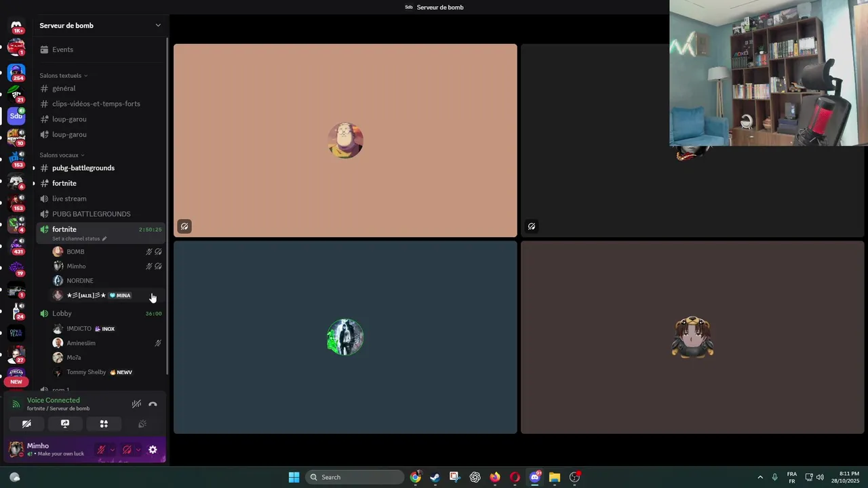
Task: Open Firefox from the taskbar
Action: pyautogui.click(x=494, y=477)
